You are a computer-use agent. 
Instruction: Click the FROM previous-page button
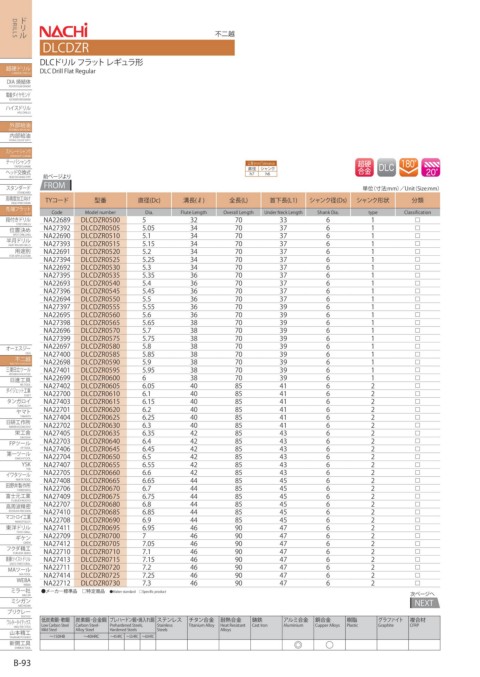point(56,185)
